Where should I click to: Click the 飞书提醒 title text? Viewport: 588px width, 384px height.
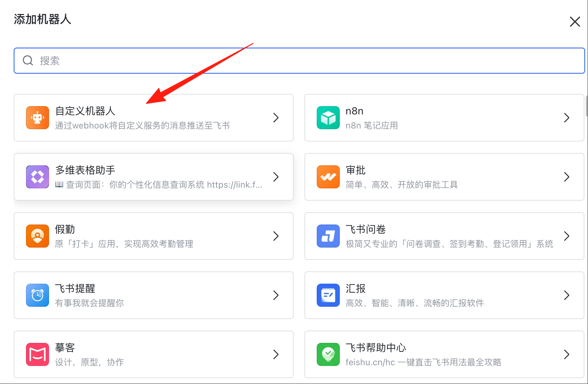pyautogui.click(x=75, y=288)
